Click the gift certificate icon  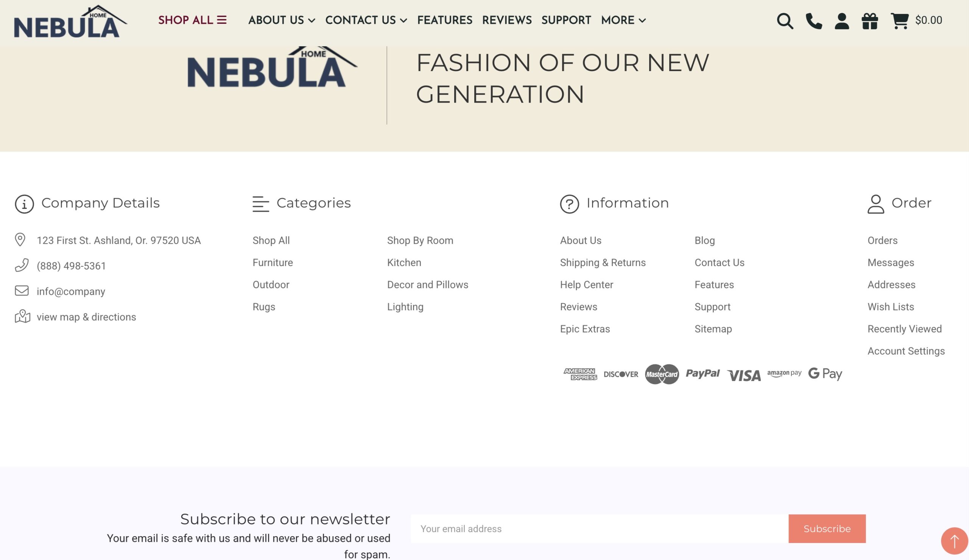point(869,21)
